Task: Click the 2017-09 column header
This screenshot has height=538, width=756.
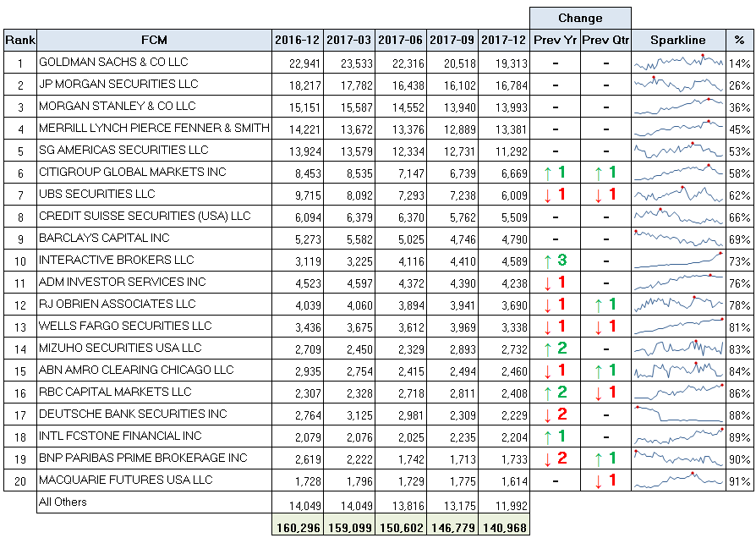Action: pyautogui.click(x=452, y=40)
